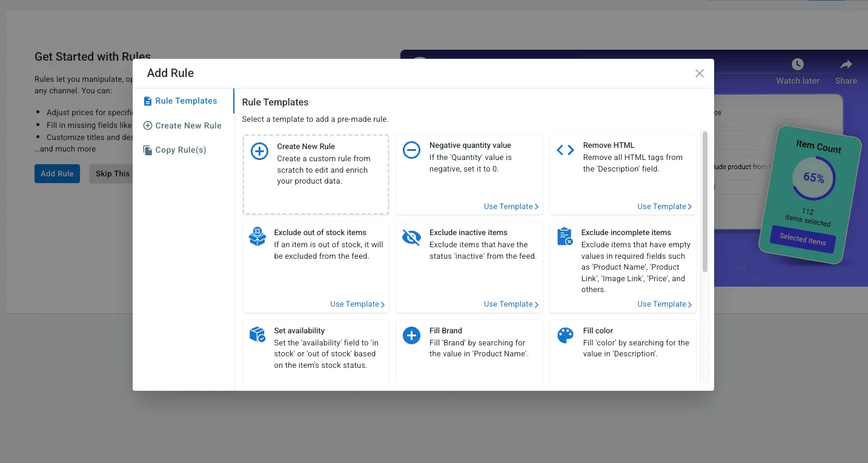868x463 pixels.
Task: Use Template for Exclude out of stock items
Action: pyautogui.click(x=357, y=304)
